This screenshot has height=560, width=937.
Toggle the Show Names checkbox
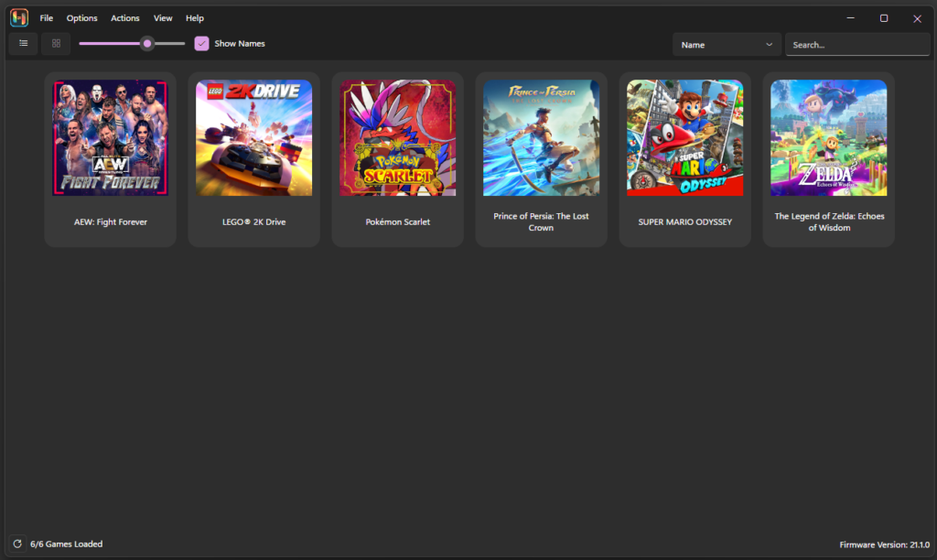(201, 44)
